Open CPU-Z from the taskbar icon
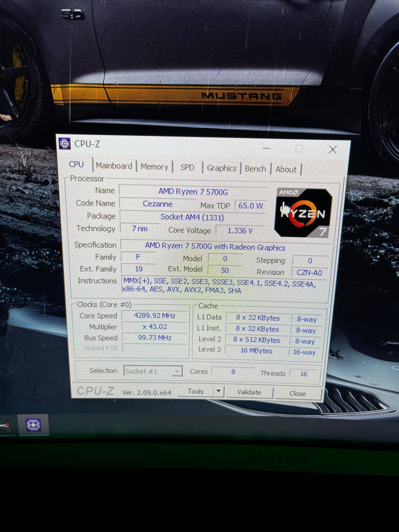This screenshot has width=399, height=532. [34, 425]
